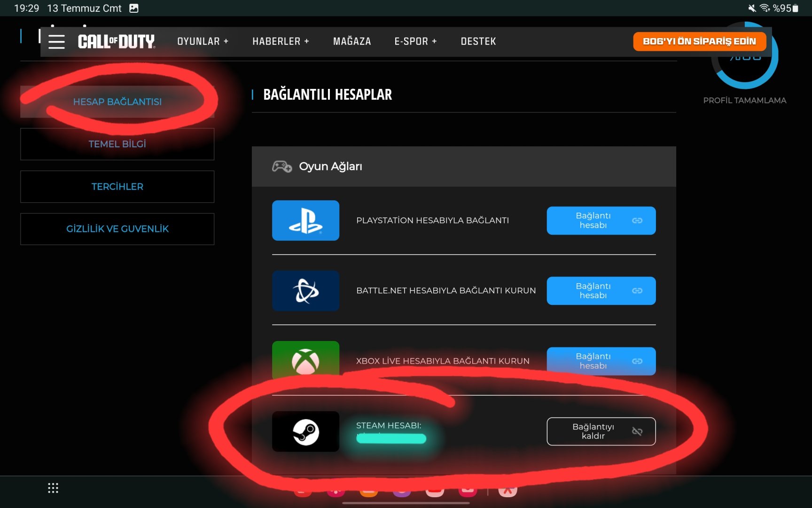Select the HESAP BAĞLANTISI tab

coord(117,102)
